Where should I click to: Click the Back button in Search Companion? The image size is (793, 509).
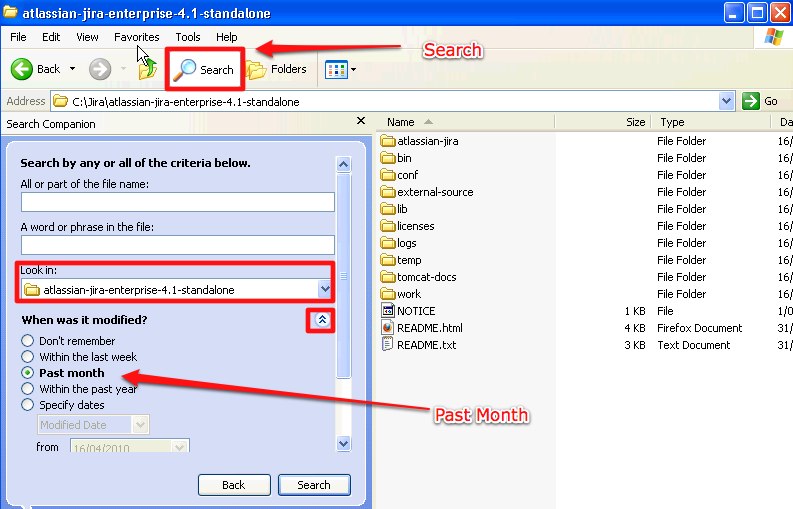tap(234, 485)
